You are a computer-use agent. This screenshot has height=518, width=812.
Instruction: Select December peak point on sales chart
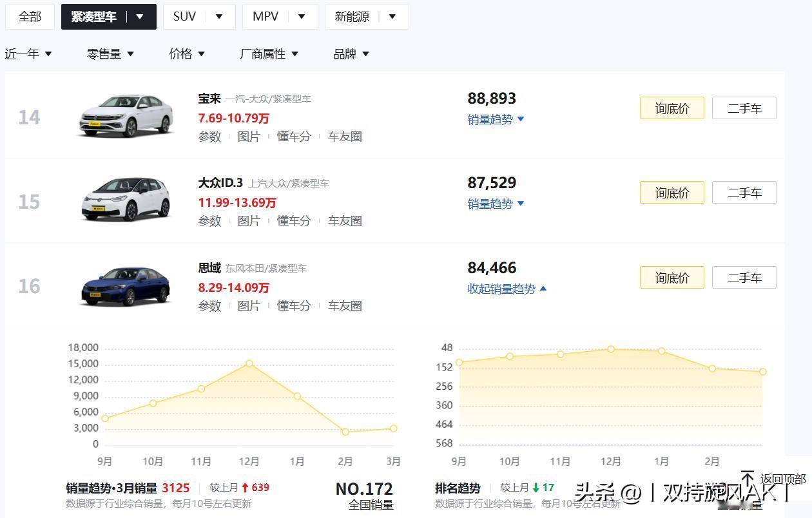pyautogui.click(x=249, y=363)
